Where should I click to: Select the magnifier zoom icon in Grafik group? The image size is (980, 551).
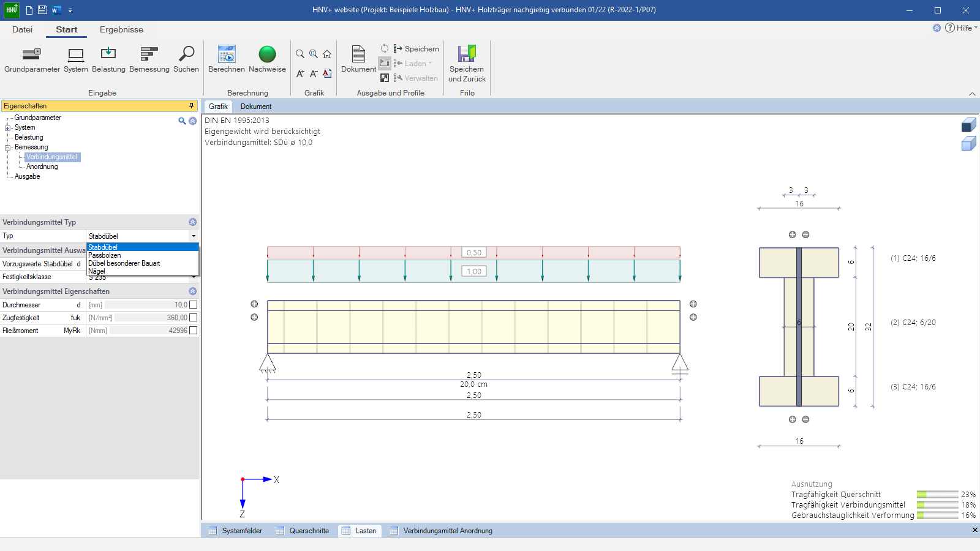300,54
